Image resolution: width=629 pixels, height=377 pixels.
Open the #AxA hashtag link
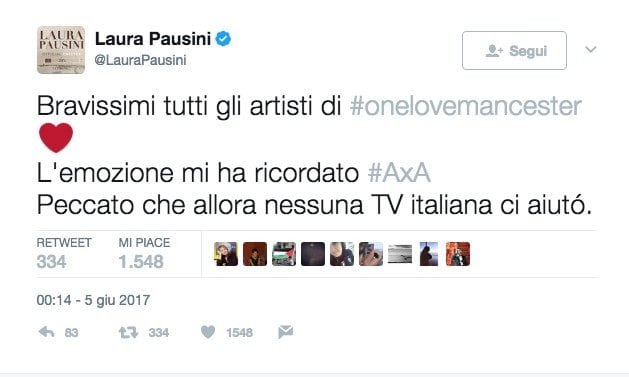point(399,173)
